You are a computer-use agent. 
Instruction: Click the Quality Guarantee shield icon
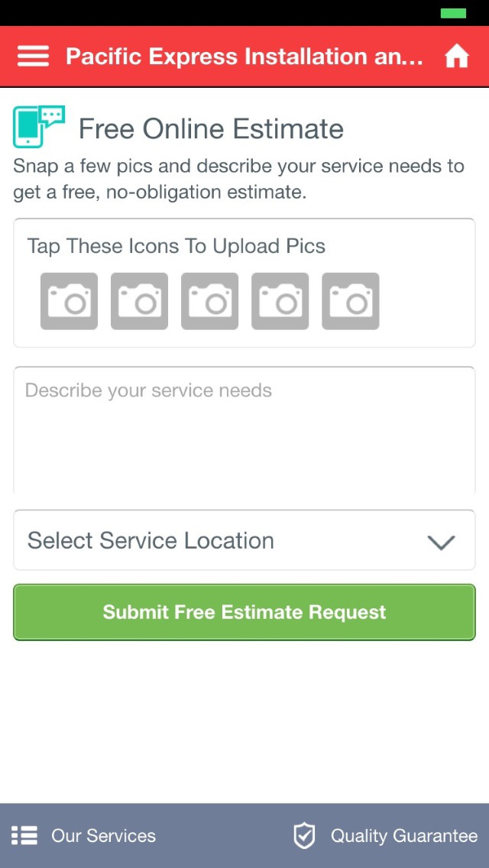[304, 836]
